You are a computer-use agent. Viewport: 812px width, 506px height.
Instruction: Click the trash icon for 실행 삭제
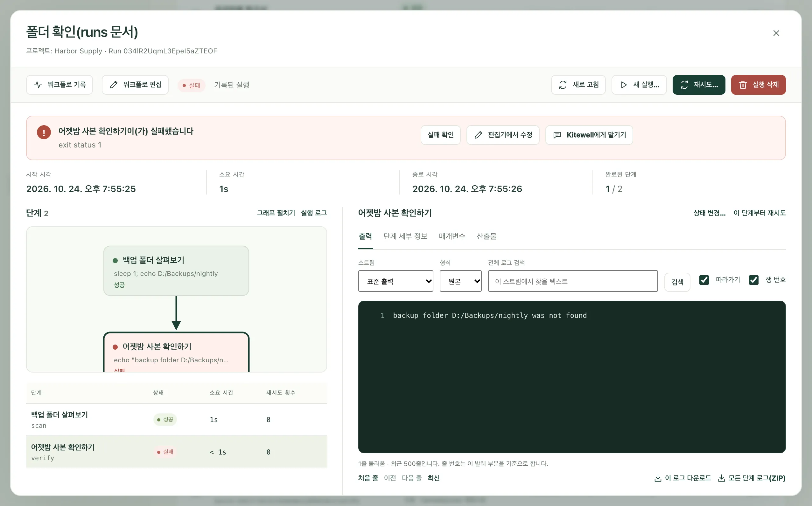point(743,85)
